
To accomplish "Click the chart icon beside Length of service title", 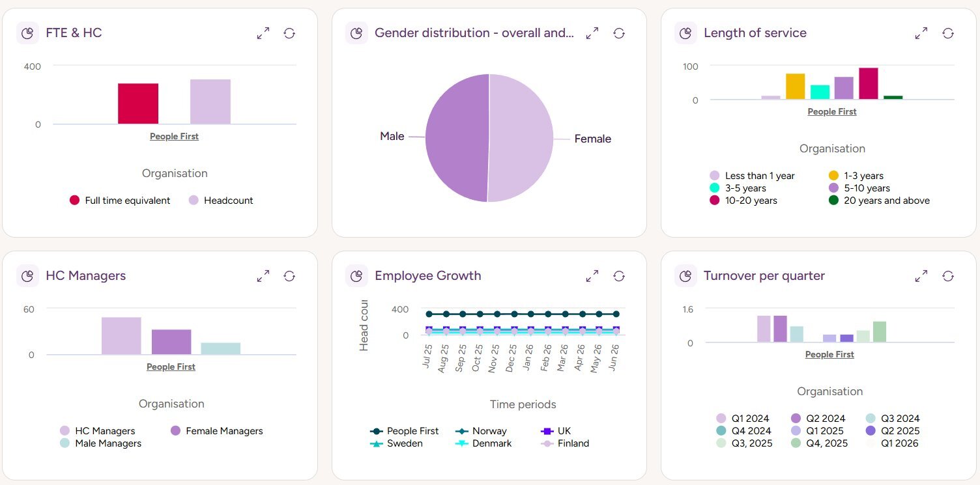I will pyautogui.click(x=685, y=33).
